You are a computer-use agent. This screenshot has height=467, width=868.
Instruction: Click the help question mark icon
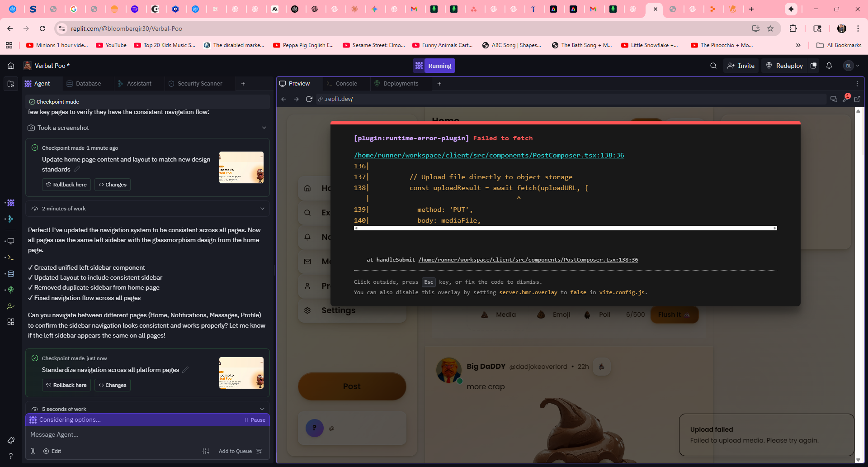(x=11, y=456)
